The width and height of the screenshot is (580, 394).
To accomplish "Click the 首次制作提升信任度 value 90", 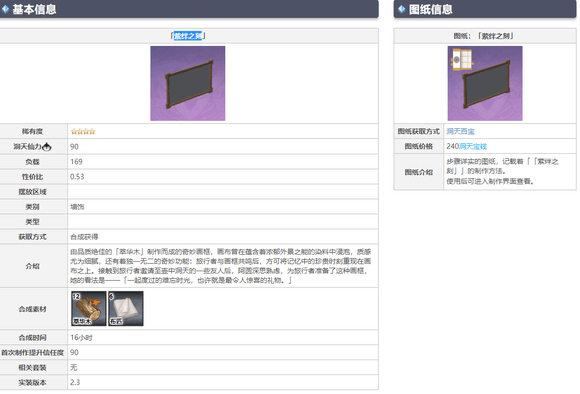I will pyautogui.click(x=74, y=352).
